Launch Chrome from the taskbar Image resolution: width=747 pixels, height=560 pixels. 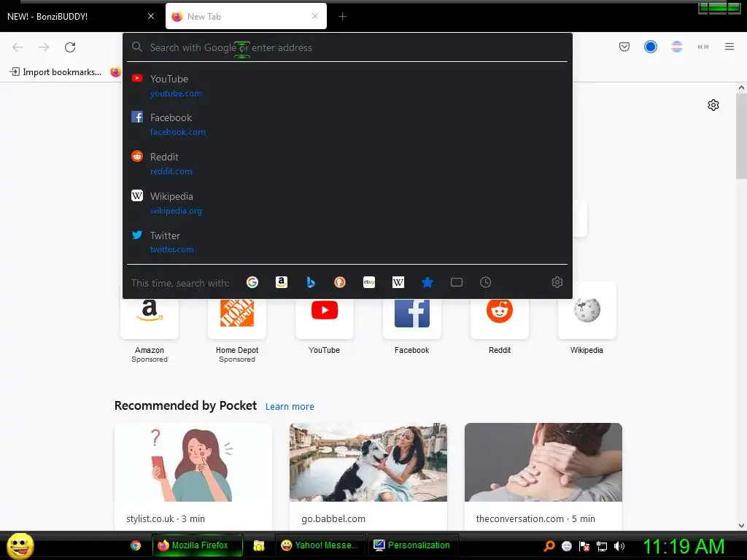tap(136, 545)
